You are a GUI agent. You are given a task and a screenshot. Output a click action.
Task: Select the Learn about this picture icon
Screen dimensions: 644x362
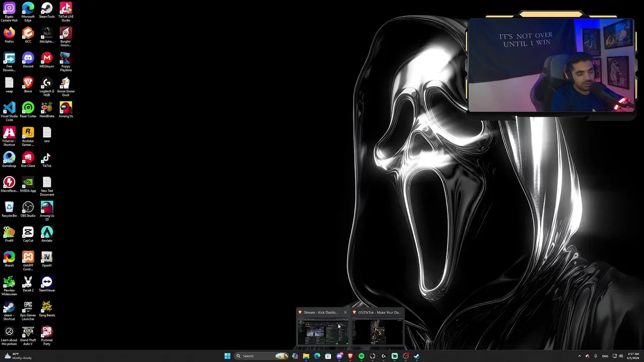click(x=9, y=336)
